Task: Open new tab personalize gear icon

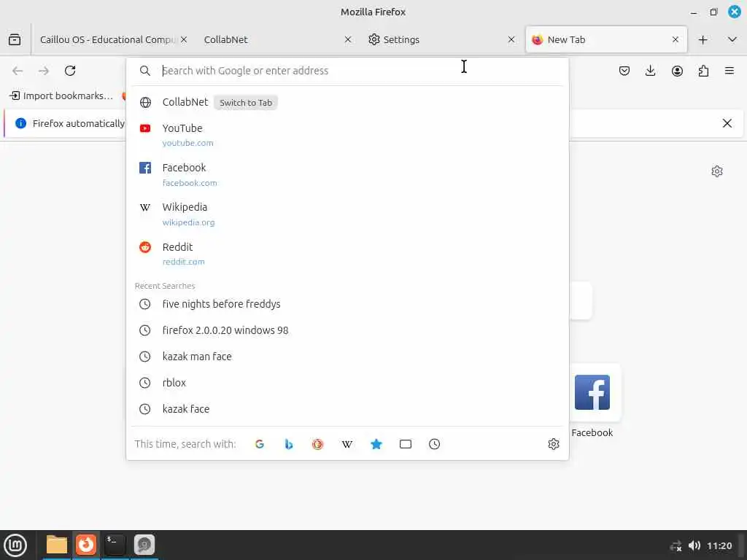Action: 717,171
